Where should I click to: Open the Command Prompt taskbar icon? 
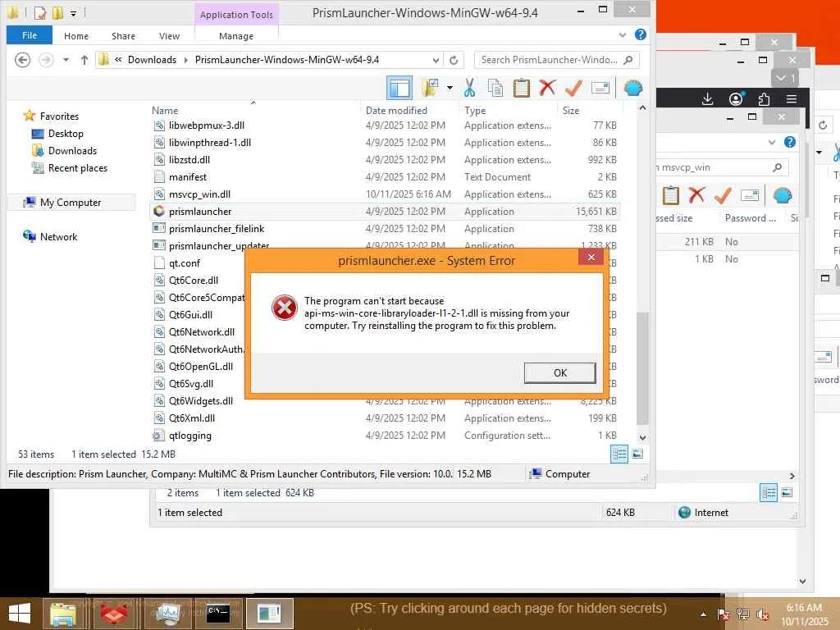click(x=217, y=614)
